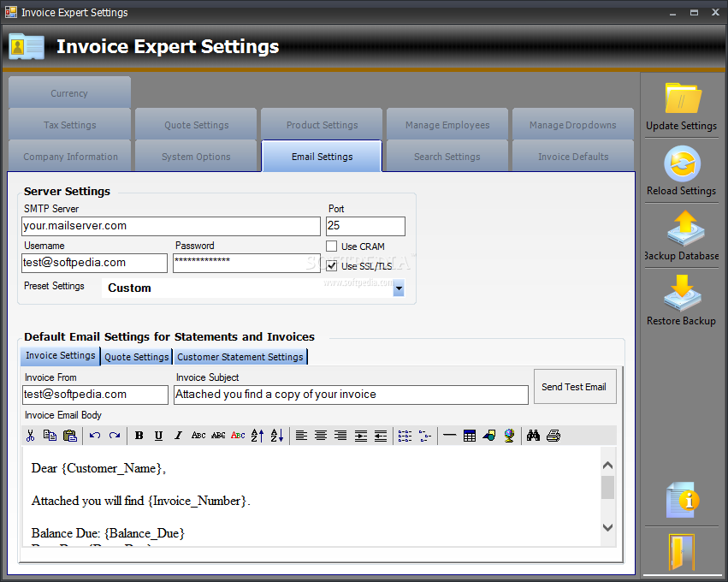Viewport: 728px width, 582px height.
Task: Redo the last edit in email body
Action: tap(115, 436)
